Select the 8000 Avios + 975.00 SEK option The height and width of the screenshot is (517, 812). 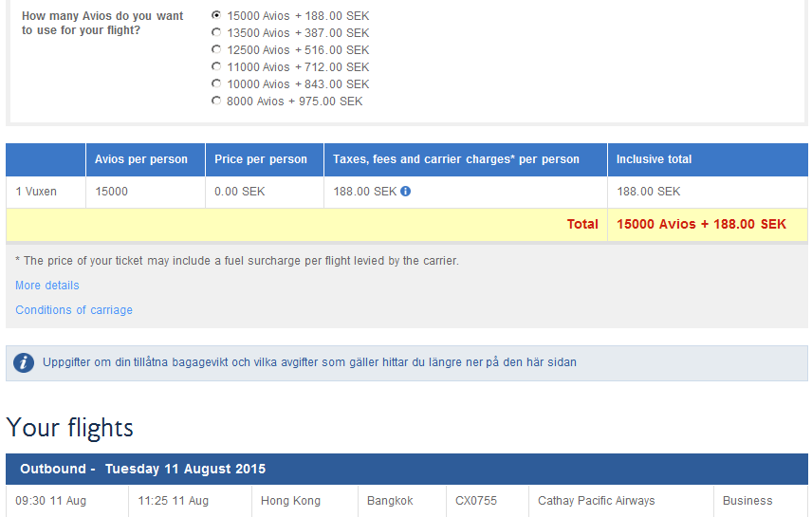[216, 102]
